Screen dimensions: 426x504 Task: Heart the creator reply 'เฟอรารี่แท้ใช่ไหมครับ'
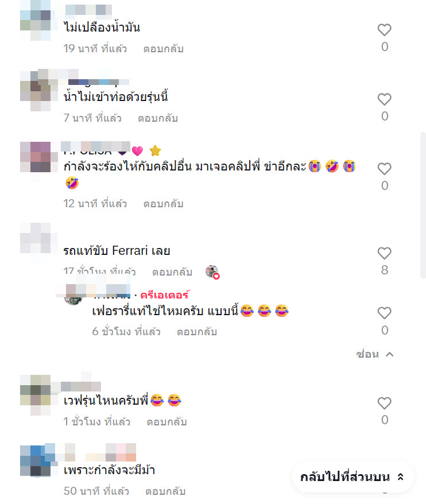pos(384,313)
